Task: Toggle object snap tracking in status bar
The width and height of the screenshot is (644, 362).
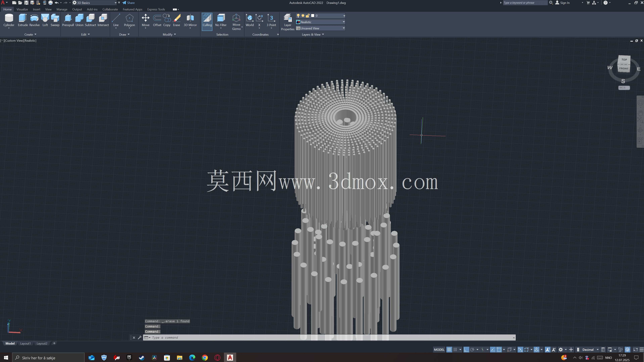Action: [x=493, y=350]
